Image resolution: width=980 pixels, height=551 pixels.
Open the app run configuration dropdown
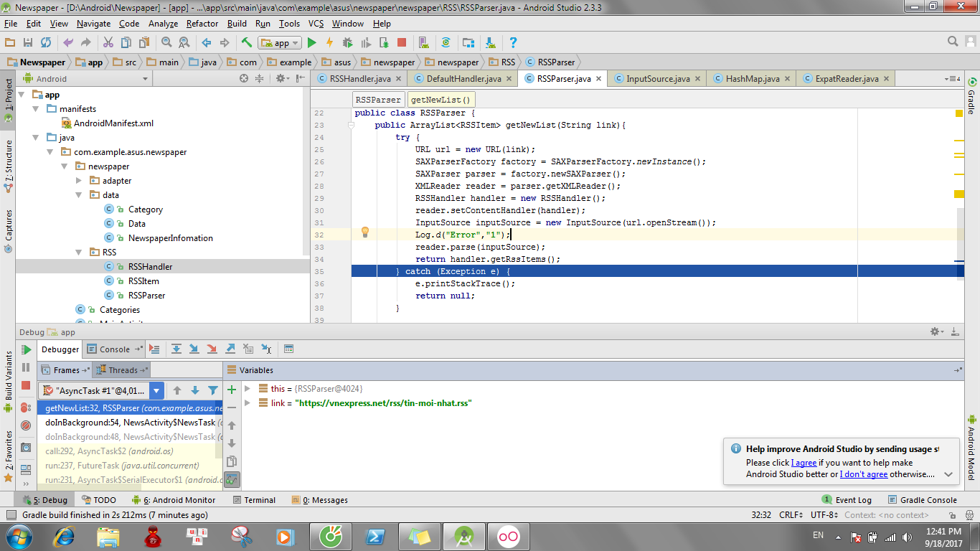coord(280,43)
